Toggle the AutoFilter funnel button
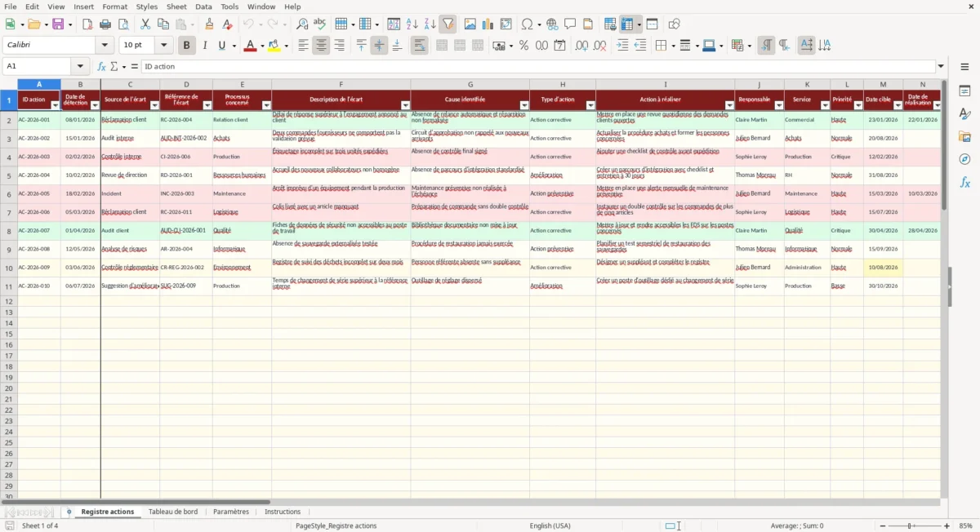980x532 pixels. point(448,24)
